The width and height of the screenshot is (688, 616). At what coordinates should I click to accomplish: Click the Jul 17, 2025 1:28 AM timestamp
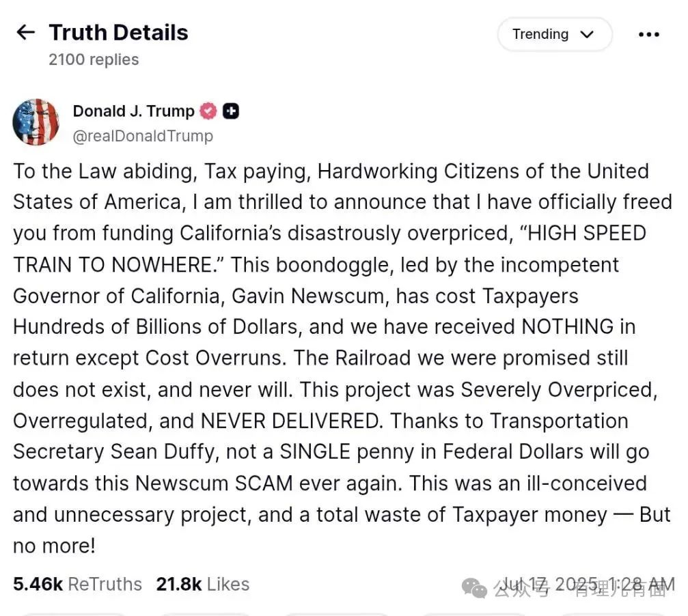(586, 584)
